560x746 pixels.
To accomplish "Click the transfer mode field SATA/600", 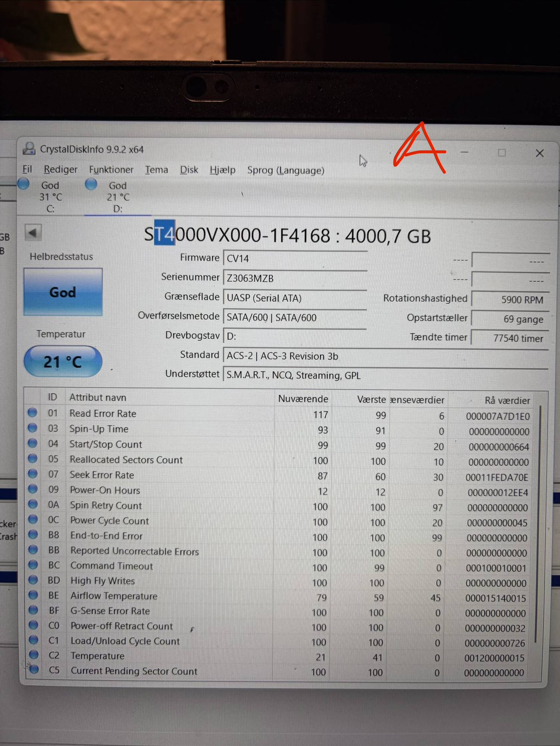I will (295, 317).
